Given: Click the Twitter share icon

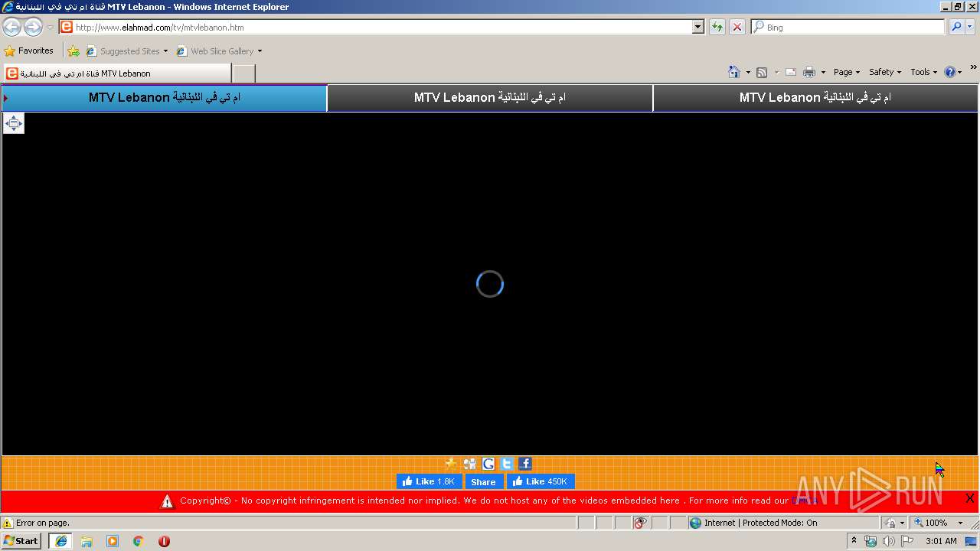Looking at the screenshot, I should click(507, 464).
